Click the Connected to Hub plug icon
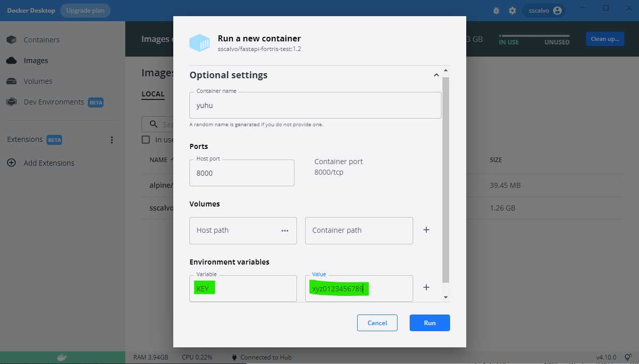639x364 pixels. click(234, 357)
